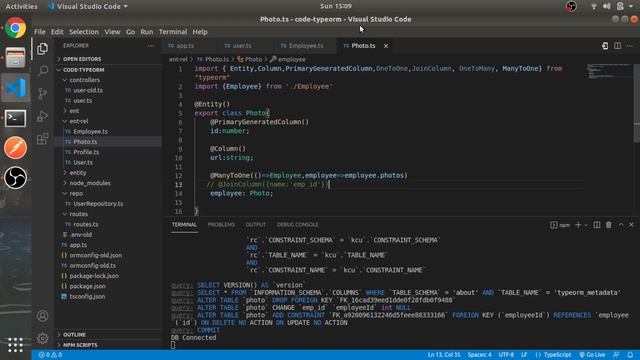Create a new terminal with plus icon

pos(578,225)
